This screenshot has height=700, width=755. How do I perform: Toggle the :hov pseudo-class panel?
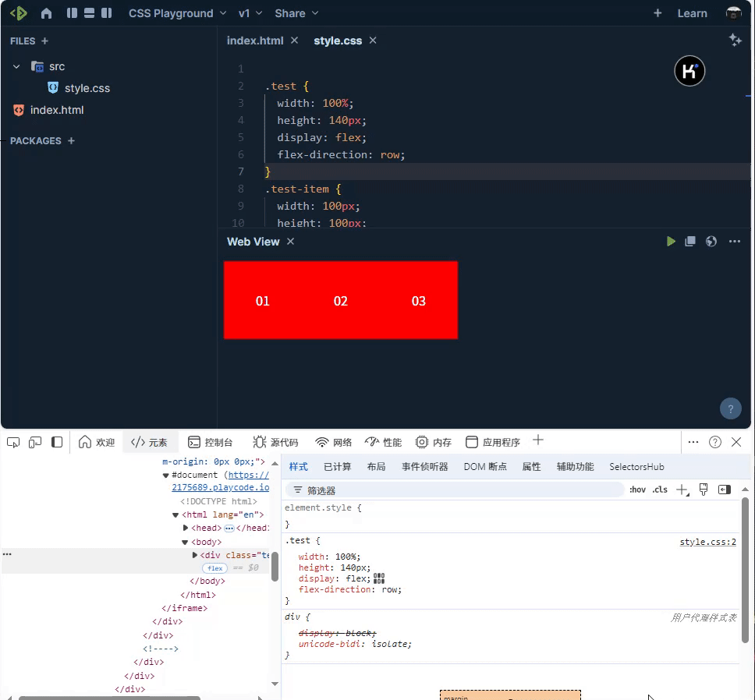coord(637,490)
